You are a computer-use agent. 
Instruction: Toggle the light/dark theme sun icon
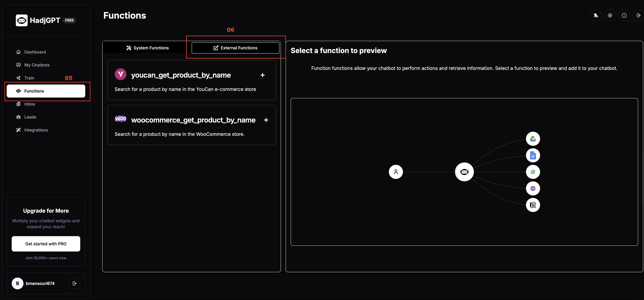610,16
